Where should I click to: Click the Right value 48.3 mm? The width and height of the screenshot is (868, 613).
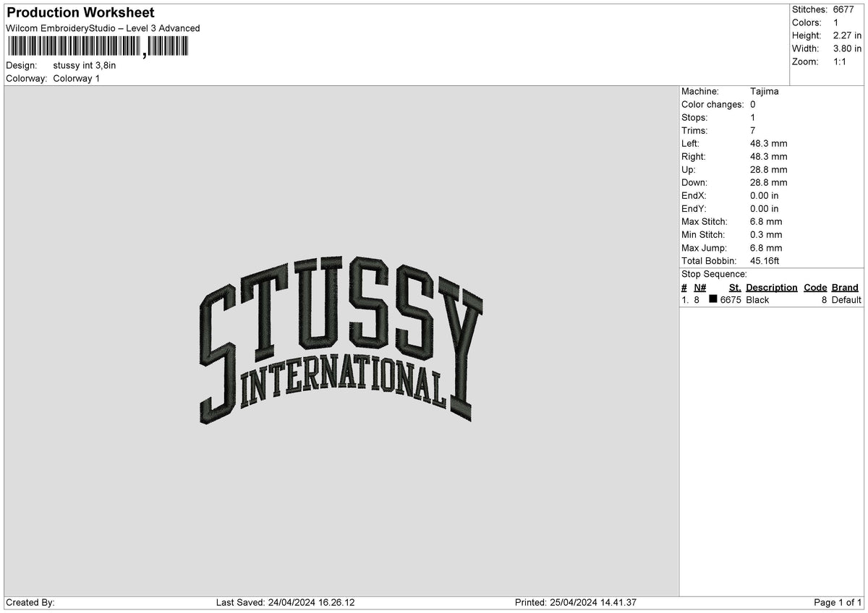[769, 157]
